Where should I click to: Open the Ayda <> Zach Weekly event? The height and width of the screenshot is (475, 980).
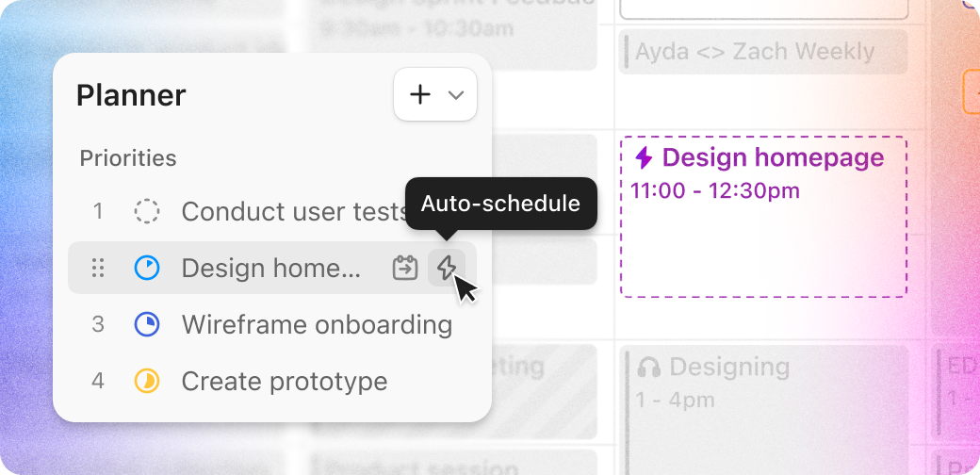coord(763,52)
